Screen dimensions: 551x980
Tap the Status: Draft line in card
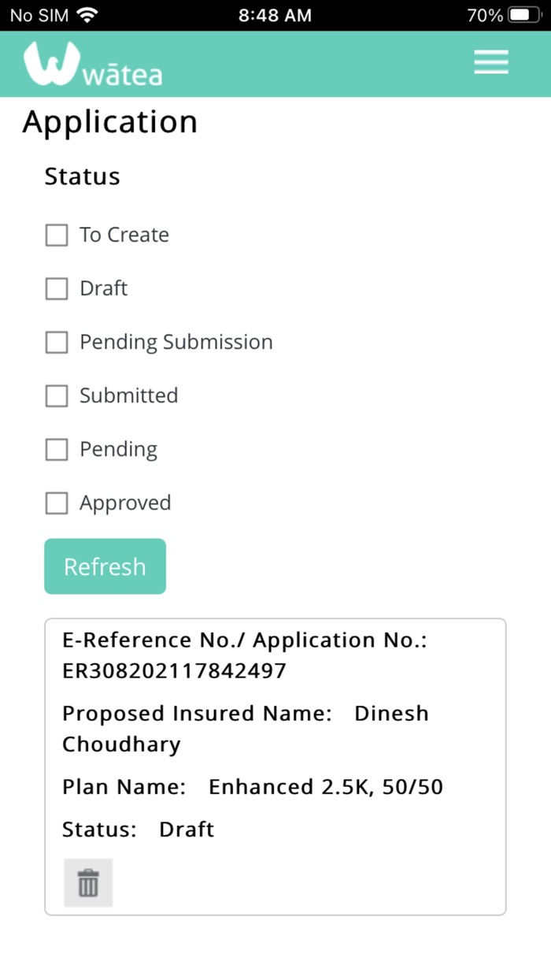[139, 830]
